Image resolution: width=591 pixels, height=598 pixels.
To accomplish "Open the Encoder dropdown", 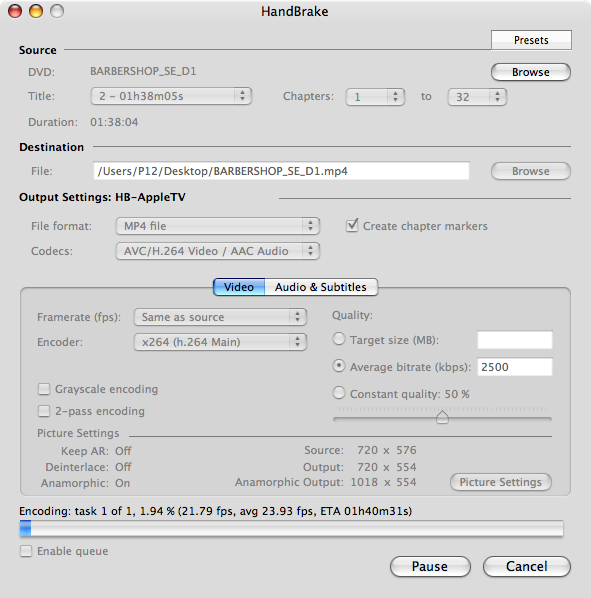I will (220, 342).
